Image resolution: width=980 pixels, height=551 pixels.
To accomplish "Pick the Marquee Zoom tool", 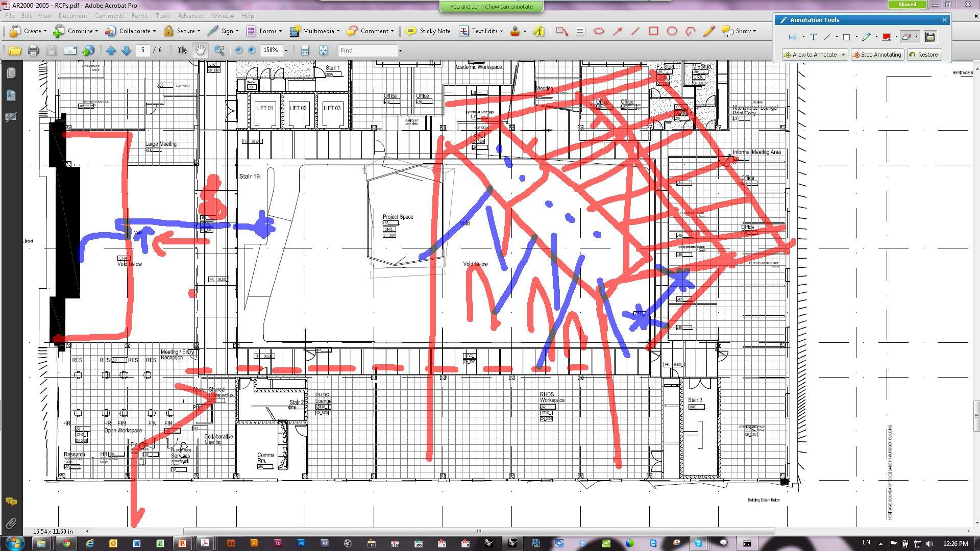I will click(219, 51).
